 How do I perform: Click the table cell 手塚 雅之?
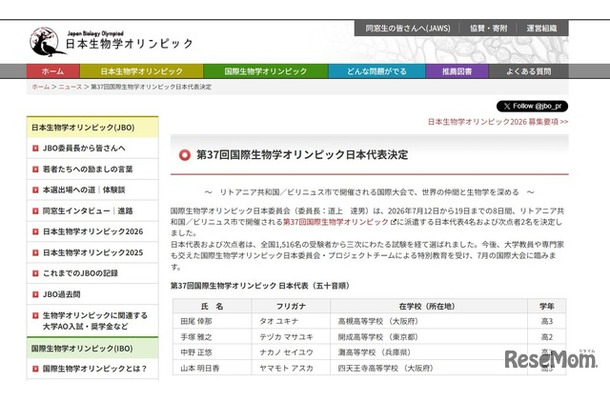coord(212,337)
